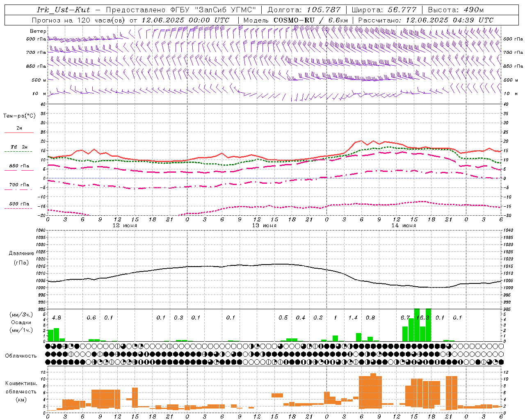
Task: Click the dash-dot line sample under temperature 700 гПа legend
Action: [x=19, y=189]
